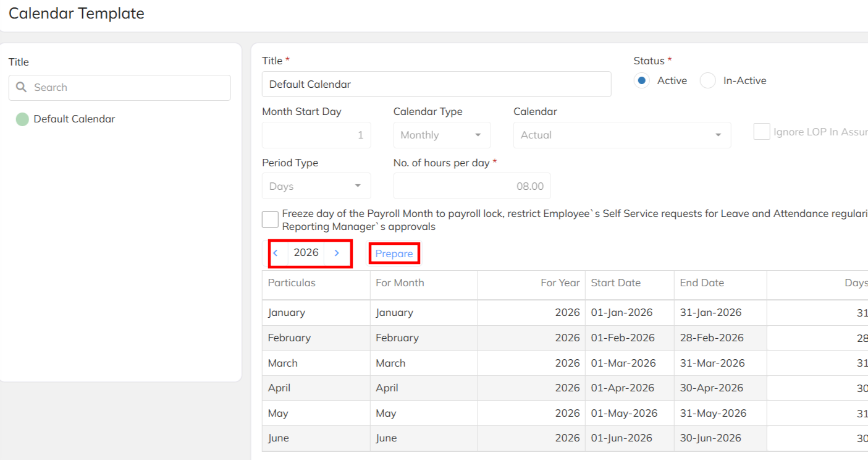Click the green Default Calendar status dot
Image resolution: width=868 pixels, height=460 pixels.
(x=22, y=119)
